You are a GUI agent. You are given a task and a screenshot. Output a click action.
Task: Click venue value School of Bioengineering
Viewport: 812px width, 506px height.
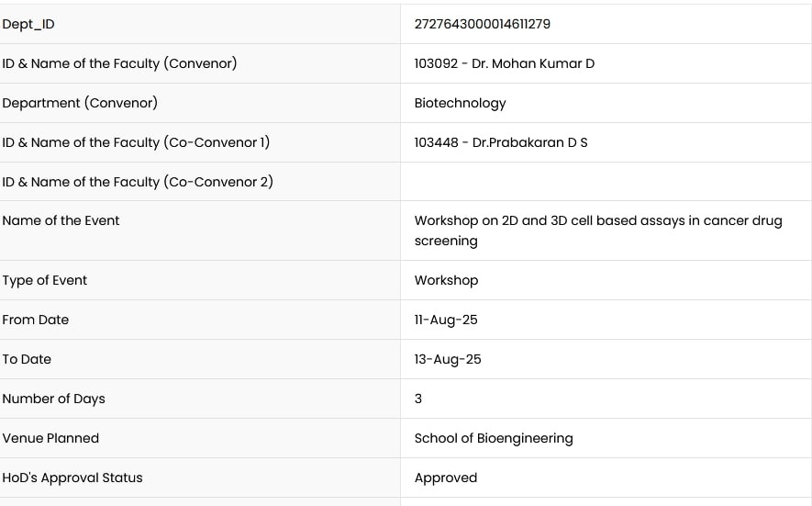pos(493,438)
